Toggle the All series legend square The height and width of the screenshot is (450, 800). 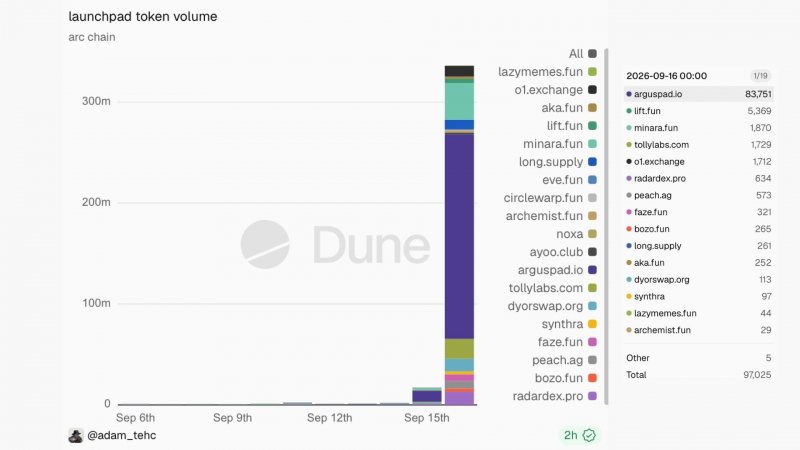(x=592, y=54)
